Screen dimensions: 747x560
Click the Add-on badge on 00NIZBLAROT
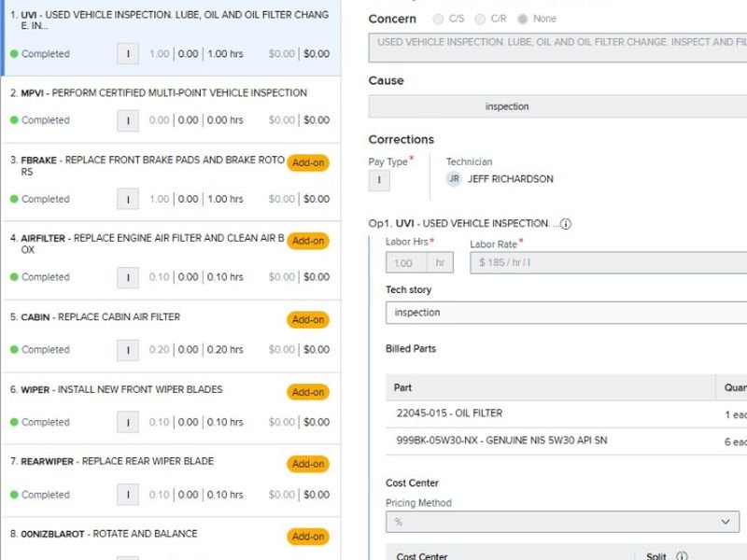[308, 537]
